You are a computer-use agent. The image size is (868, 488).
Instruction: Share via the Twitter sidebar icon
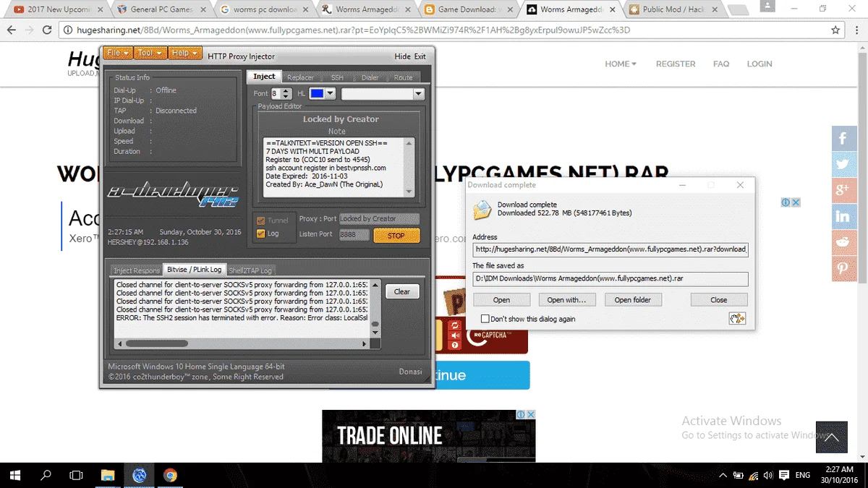click(843, 164)
